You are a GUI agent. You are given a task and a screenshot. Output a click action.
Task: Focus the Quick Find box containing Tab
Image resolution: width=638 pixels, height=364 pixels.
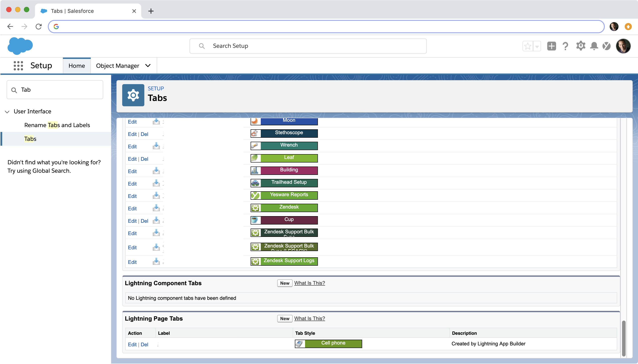pyautogui.click(x=55, y=90)
